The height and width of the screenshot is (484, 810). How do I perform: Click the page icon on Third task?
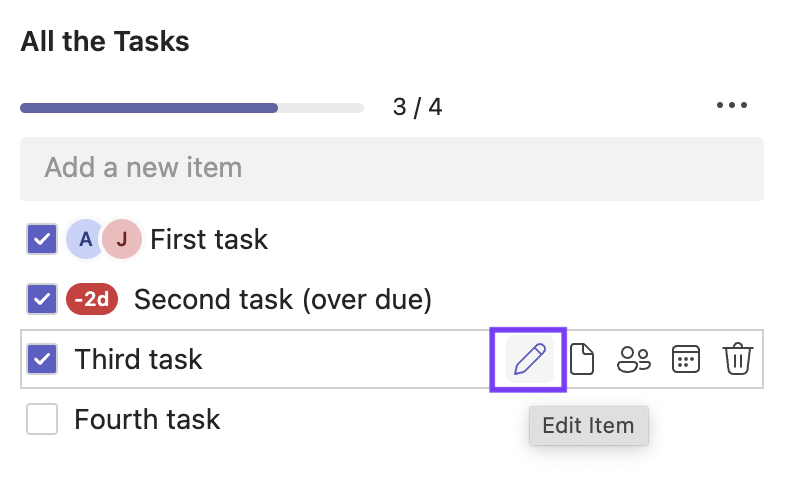pyautogui.click(x=582, y=359)
